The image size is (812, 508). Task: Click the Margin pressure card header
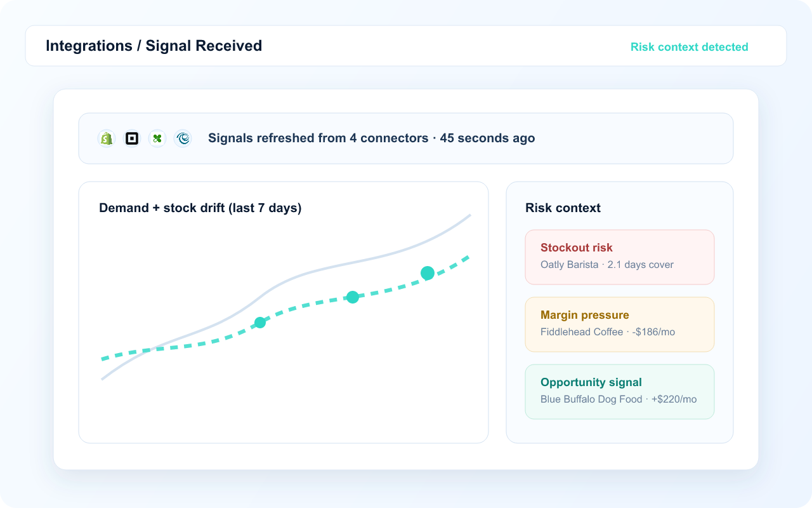pyautogui.click(x=584, y=314)
